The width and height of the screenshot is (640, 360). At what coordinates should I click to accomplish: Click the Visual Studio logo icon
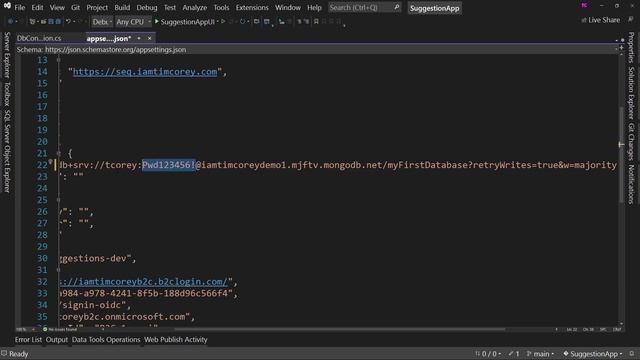tap(7, 6)
